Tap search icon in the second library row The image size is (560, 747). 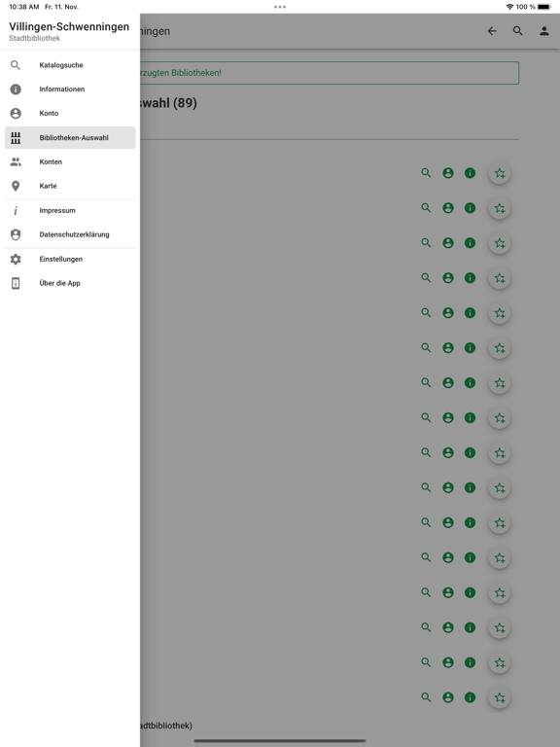pos(426,208)
